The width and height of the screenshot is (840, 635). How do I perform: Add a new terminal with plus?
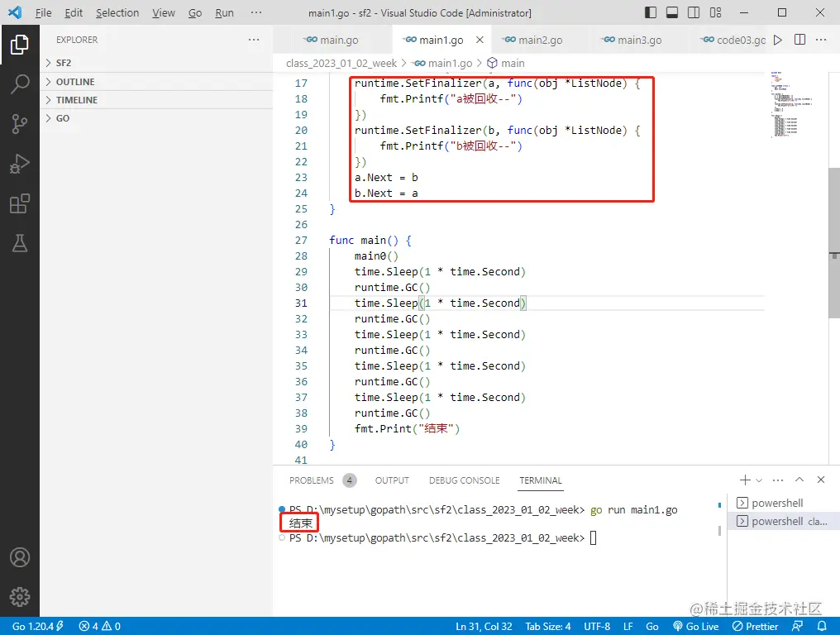coord(745,480)
